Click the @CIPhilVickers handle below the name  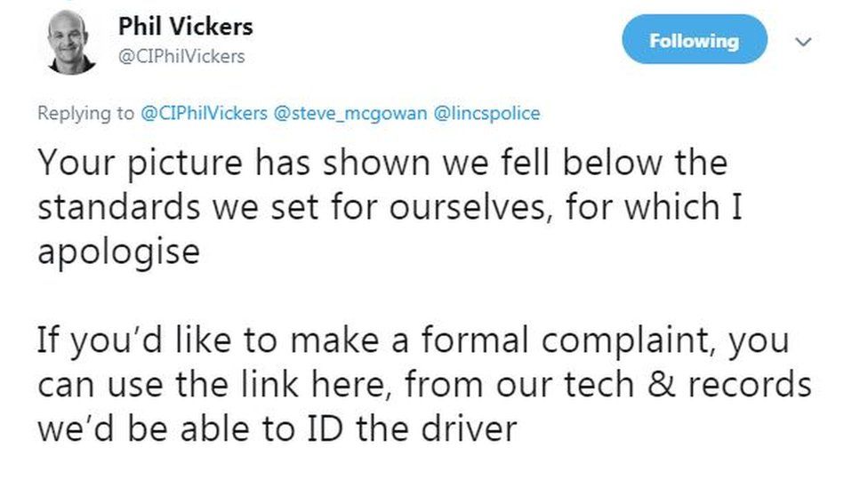(x=181, y=57)
